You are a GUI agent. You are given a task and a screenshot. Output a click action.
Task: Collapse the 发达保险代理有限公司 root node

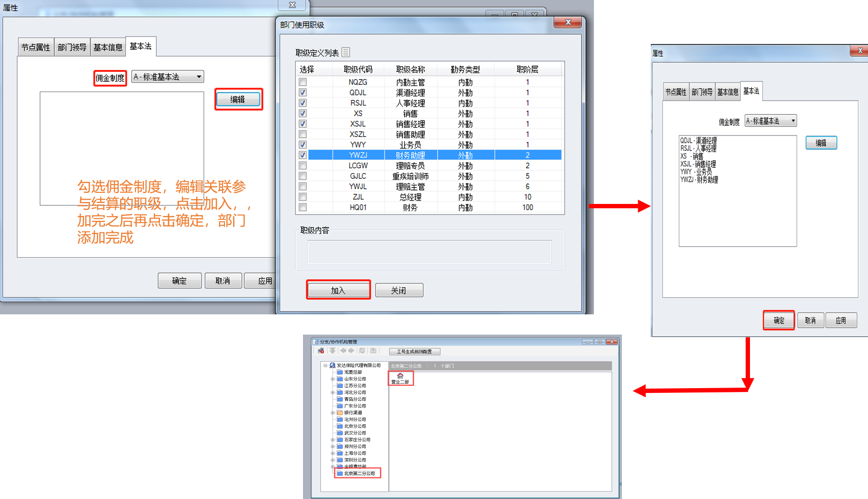coord(325,365)
